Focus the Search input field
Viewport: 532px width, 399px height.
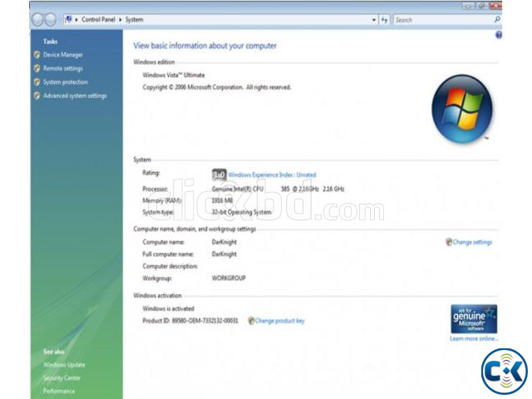(x=443, y=20)
